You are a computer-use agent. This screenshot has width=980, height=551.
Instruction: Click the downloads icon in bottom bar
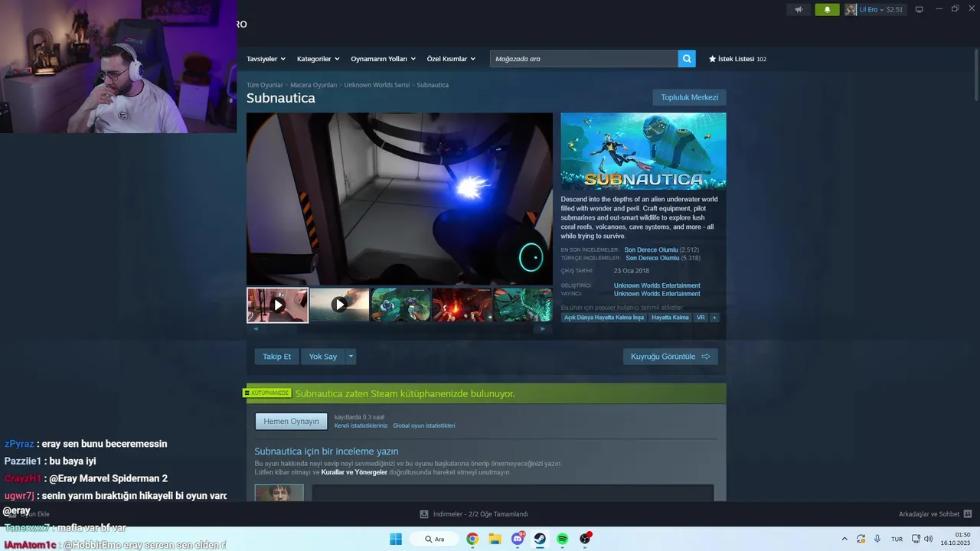[x=424, y=514]
